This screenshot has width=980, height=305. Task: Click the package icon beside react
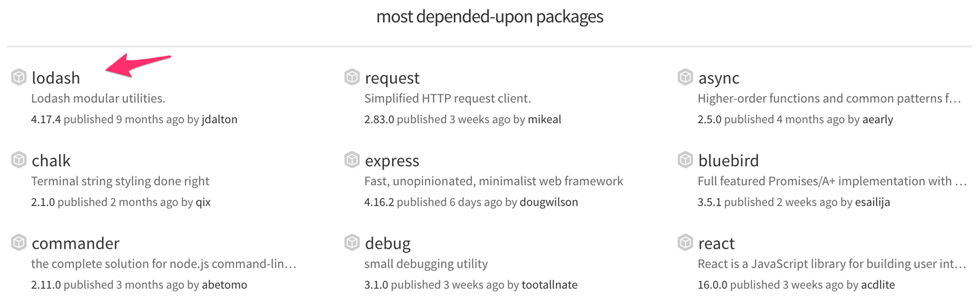click(x=685, y=243)
